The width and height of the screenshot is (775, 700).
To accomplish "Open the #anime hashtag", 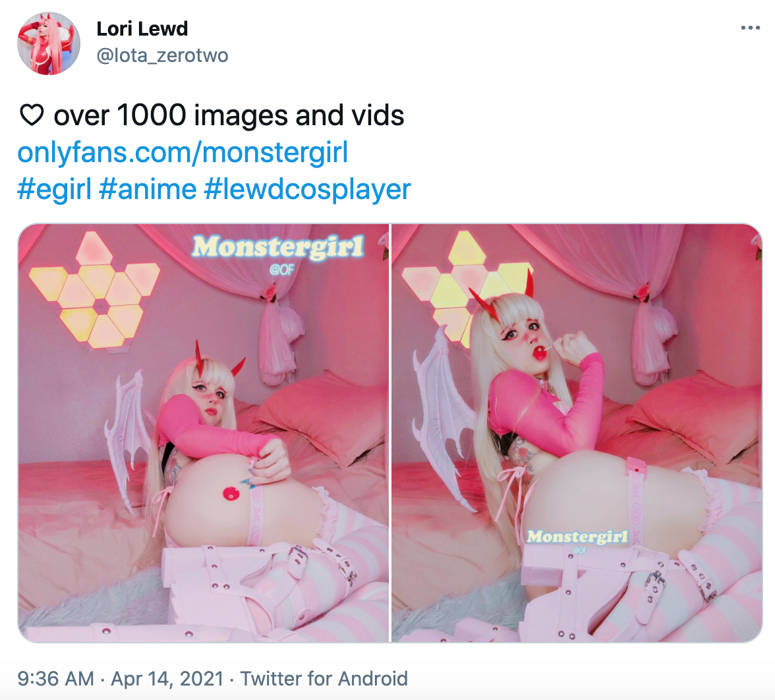I will coord(148,189).
